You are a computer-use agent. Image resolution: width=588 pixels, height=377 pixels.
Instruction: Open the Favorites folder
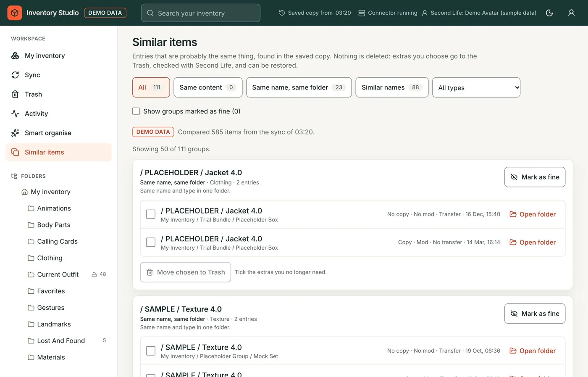tap(51, 291)
